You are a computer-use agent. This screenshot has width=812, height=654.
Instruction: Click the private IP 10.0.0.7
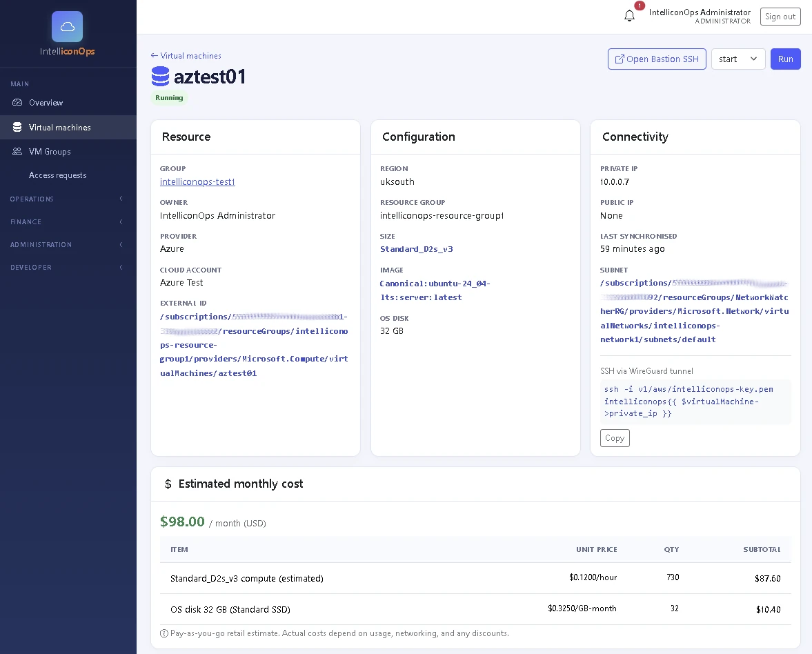click(x=615, y=181)
